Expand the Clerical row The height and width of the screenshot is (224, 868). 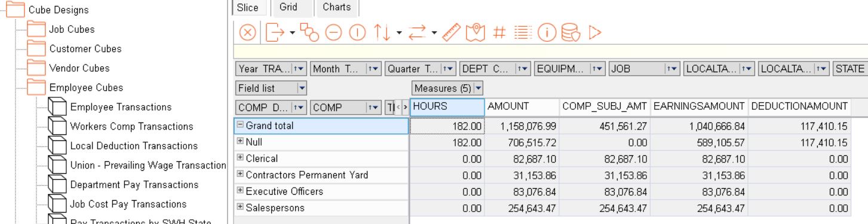240,158
